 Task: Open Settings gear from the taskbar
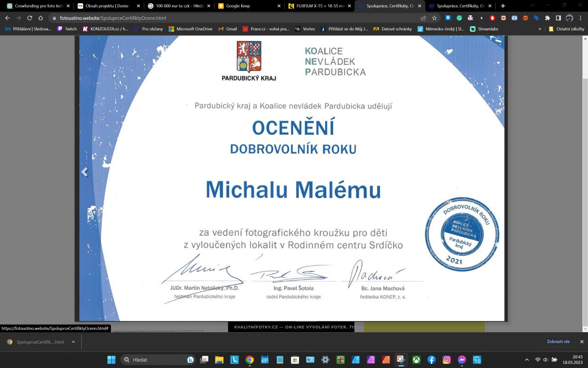325,360
